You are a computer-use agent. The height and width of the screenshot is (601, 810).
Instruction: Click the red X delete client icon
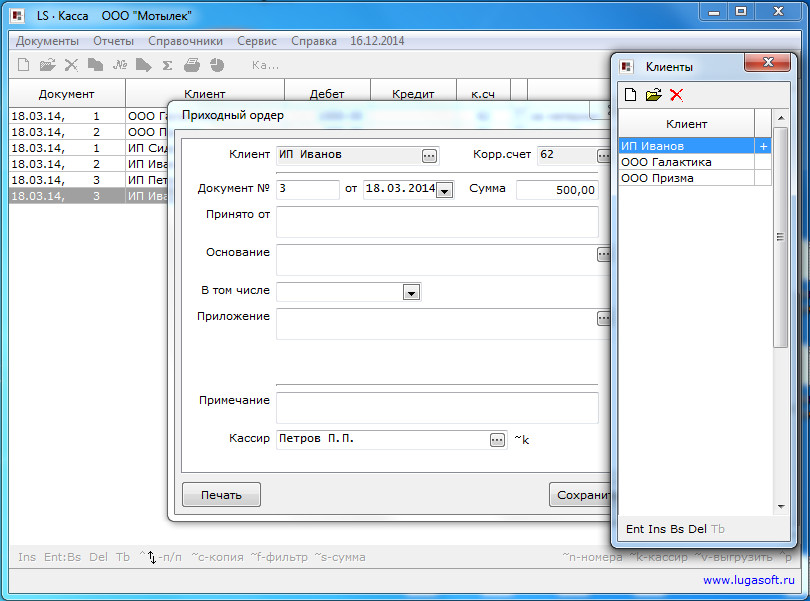tap(677, 95)
